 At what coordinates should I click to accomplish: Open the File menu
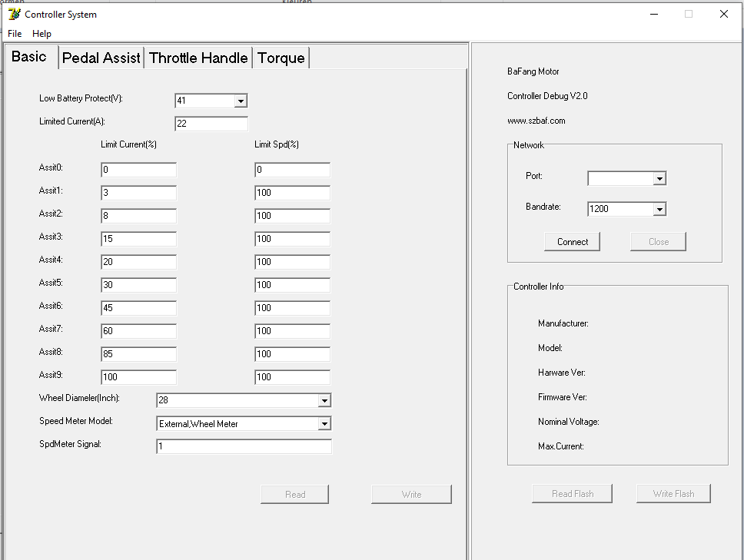(15, 34)
